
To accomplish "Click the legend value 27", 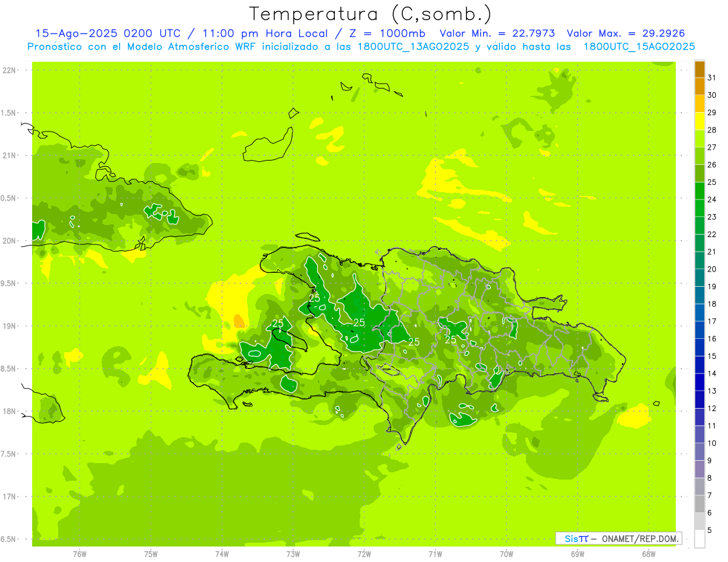I will pos(712,147).
